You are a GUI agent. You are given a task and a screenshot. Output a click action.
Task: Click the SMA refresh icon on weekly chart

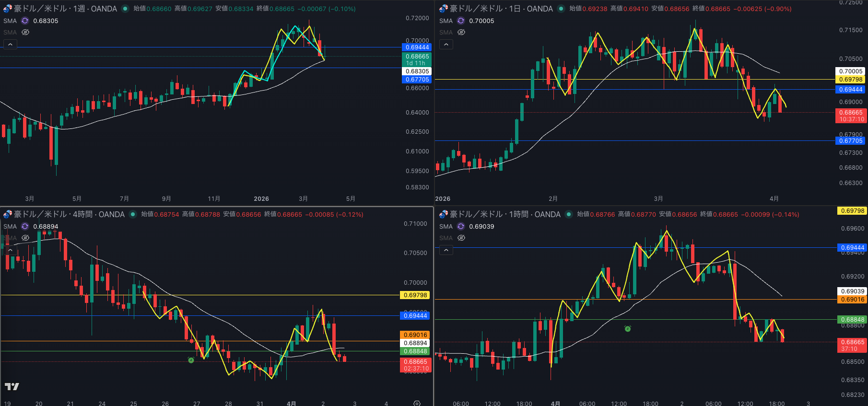point(25,21)
